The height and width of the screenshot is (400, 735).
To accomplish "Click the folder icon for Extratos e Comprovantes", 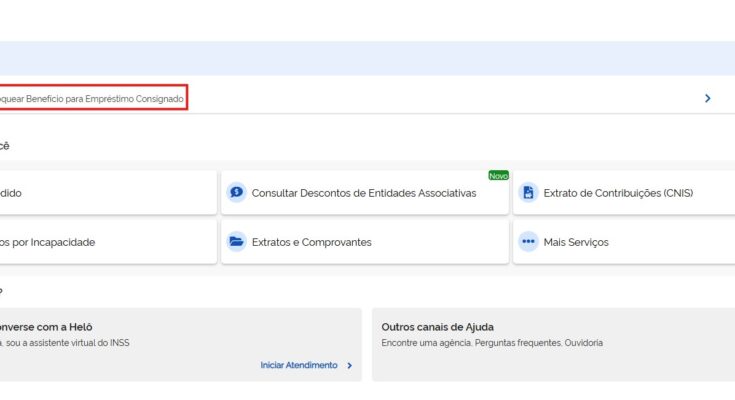I will pos(236,242).
